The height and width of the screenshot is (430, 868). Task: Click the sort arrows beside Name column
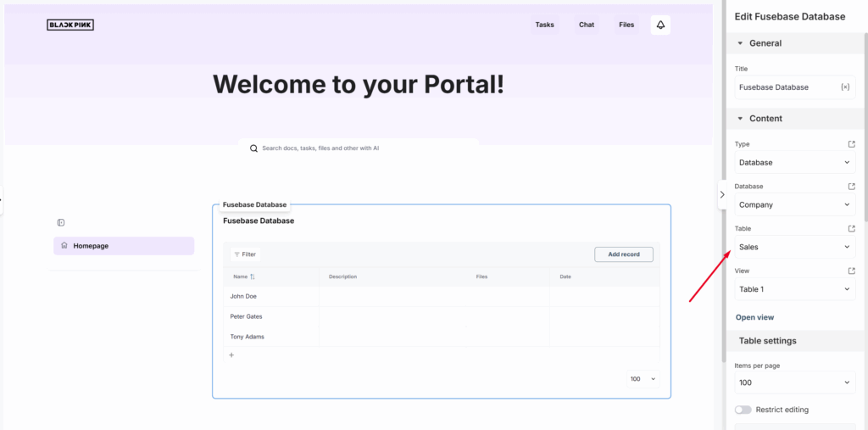[x=253, y=276]
